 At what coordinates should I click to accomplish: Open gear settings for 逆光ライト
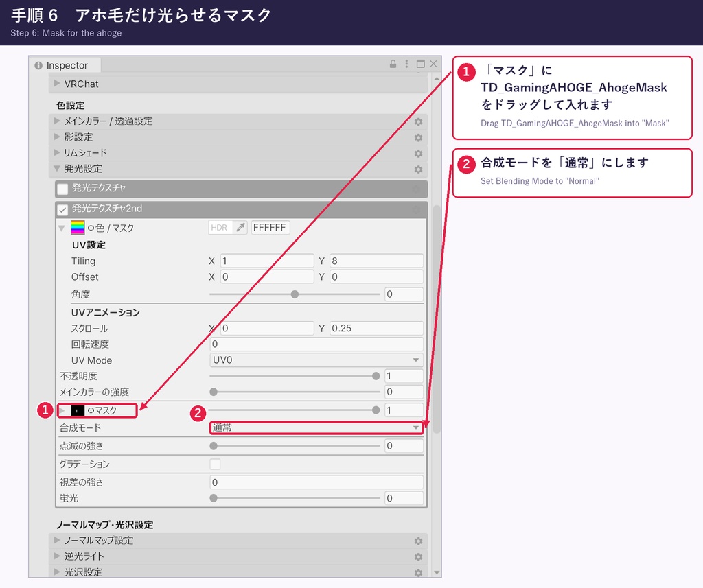[418, 556]
